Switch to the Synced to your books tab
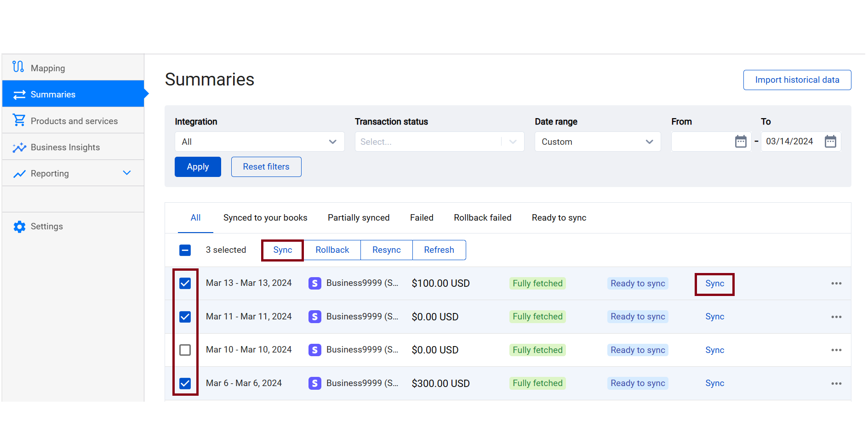This screenshot has width=868, height=421. [265, 217]
